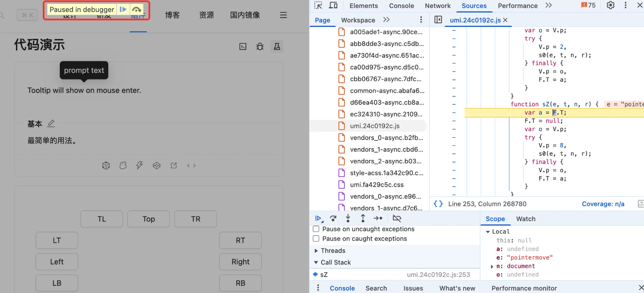Viewport: 644px width, 293px height.
Task: Click the Step button in debugger toolbar
Action: pyautogui.click(x=378, y=218)
